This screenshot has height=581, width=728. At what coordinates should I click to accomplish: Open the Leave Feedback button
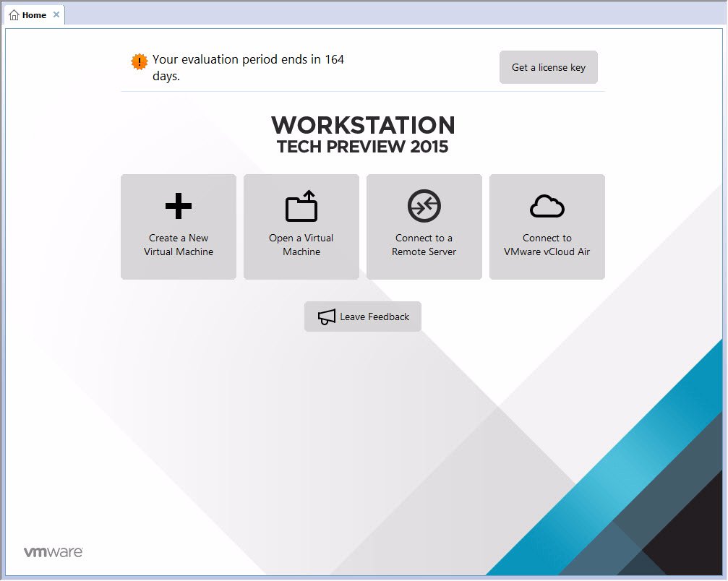tap(363, 317)
